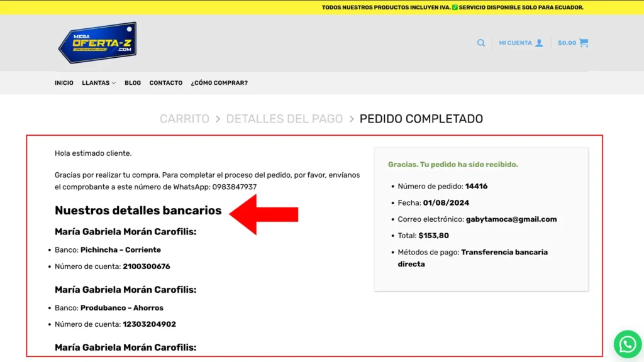Open the WhatsApp chat floating button

(628, 344)
